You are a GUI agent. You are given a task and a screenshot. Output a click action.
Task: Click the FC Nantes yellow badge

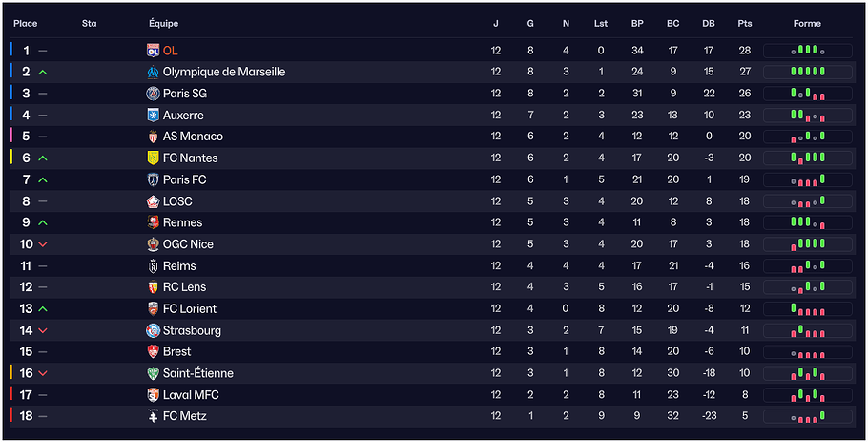click(x=153, y=158)
